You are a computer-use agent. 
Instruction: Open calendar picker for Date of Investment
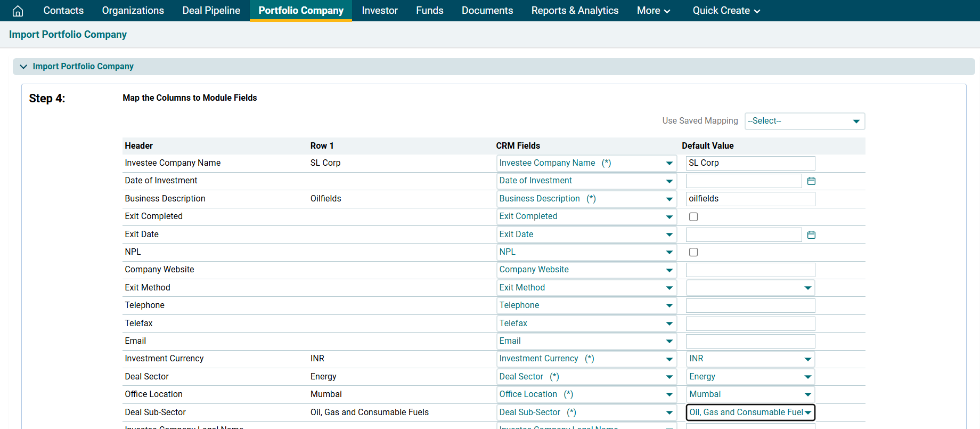(811, 181)
